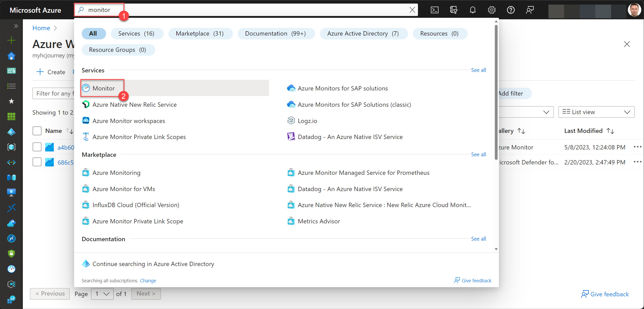Open the Dashboard icon in sidebar
Viewport: 644px width, 309px height.
[11, 71]
